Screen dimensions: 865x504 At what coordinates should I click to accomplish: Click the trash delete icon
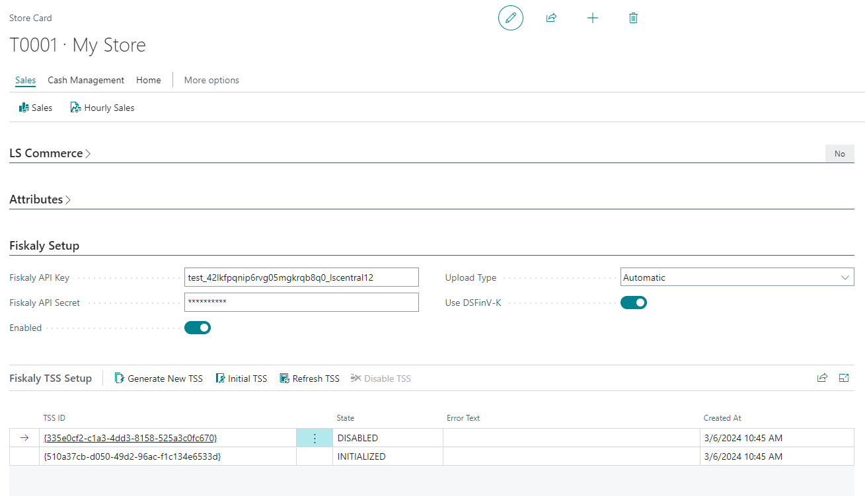633,18
